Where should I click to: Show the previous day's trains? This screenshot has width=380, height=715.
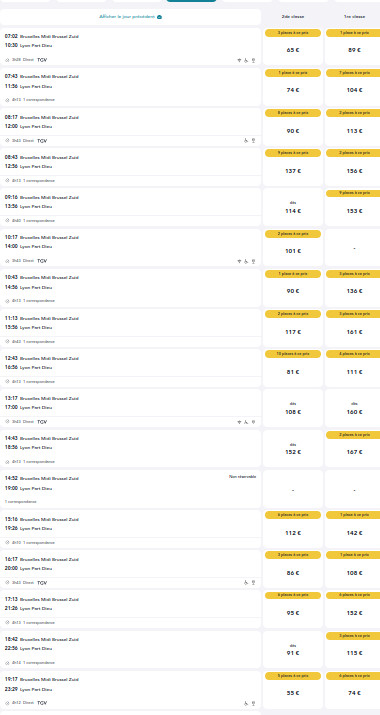click(130, 17)
